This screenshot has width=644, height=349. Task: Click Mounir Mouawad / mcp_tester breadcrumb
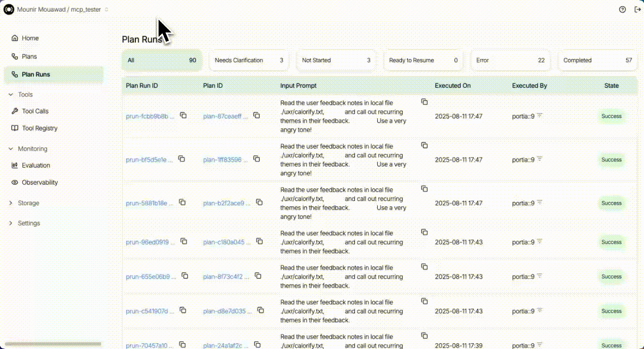point(59,10)
